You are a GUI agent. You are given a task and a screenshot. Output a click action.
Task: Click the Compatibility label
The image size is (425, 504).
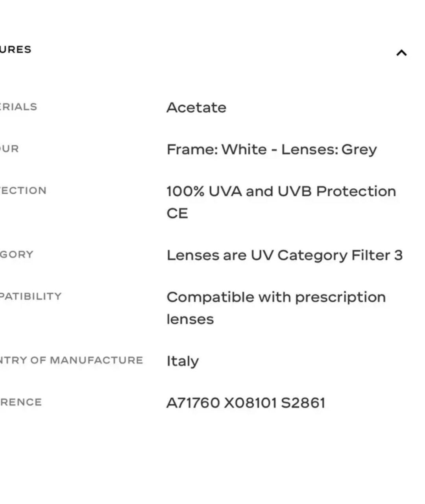pyautogui.click(x=31, y=296)
